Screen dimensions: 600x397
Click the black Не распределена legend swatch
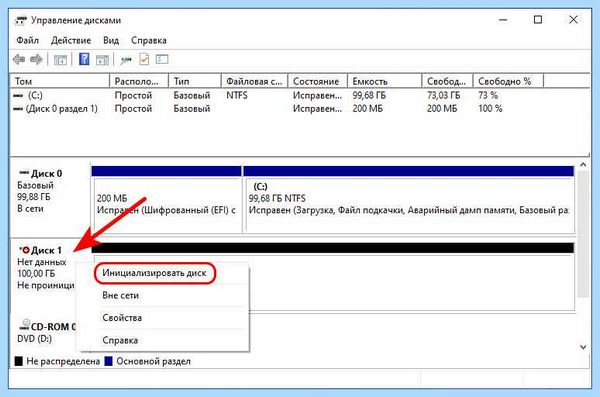[19, 361]
